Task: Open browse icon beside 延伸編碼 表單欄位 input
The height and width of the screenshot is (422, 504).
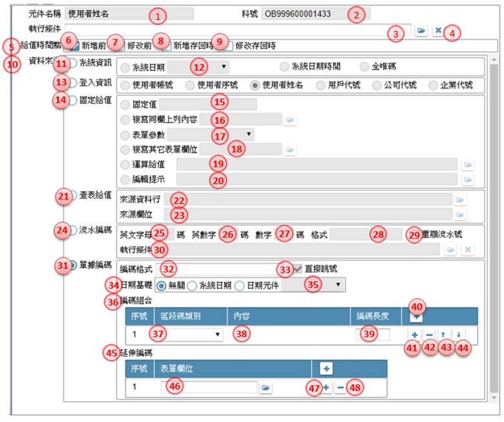Action: pos(266,388)
